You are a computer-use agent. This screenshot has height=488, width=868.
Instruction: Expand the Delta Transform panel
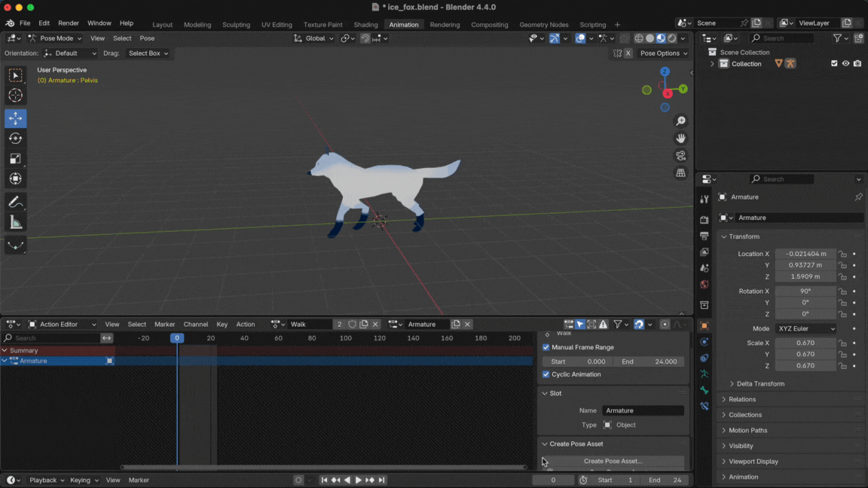pyautogui.click(x=760, y=383)
